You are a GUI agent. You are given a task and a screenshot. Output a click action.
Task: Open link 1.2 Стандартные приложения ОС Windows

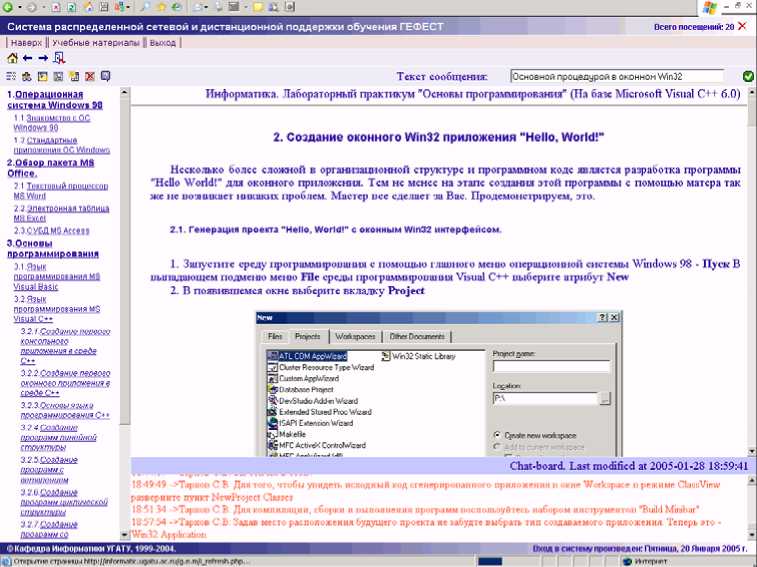pyautogui.click(x=61, y=145)
